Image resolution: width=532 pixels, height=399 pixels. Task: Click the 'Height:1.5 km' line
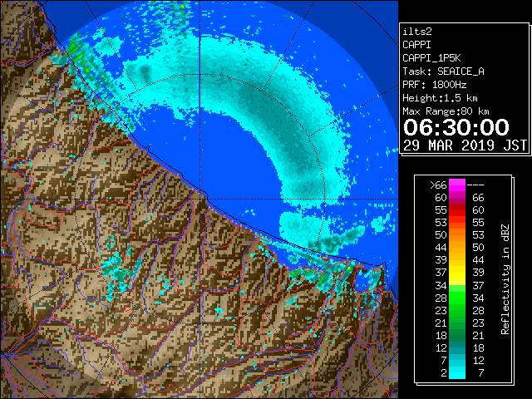[440, 98]
